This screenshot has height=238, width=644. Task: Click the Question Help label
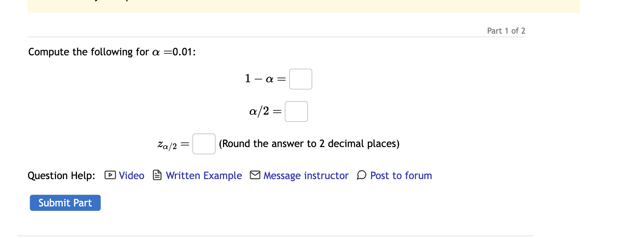(61, 175)
